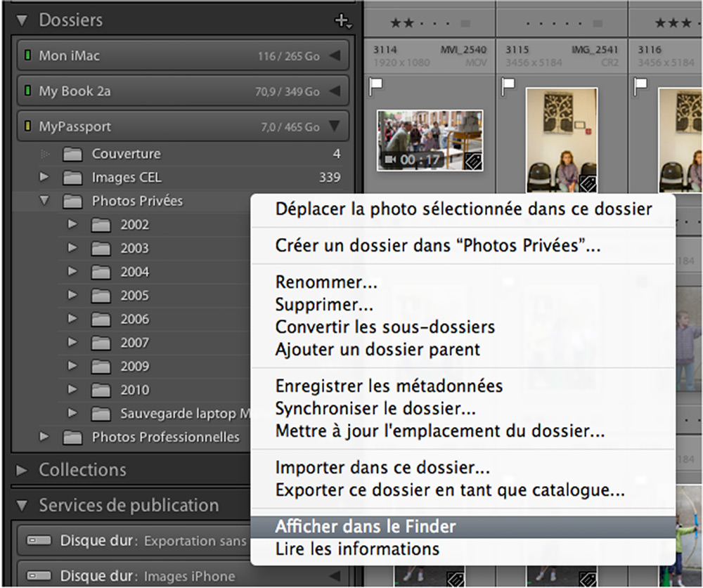Screen dimensions: 703x588
Task: Click the Couverture folder icon
Action: pos(72,154)
